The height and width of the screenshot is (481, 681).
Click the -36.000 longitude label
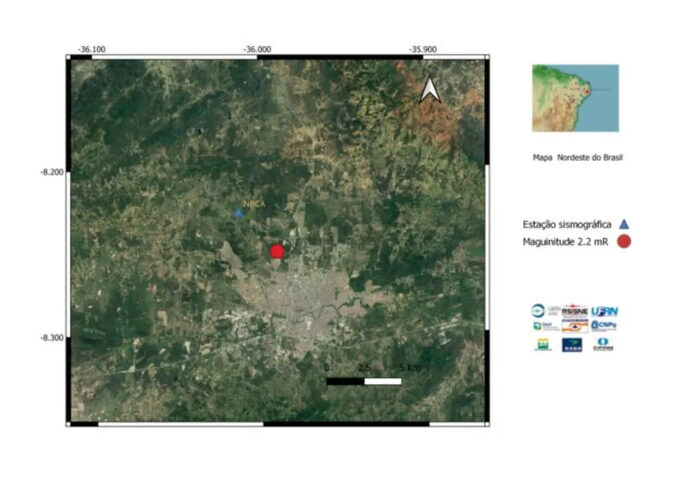256,48
